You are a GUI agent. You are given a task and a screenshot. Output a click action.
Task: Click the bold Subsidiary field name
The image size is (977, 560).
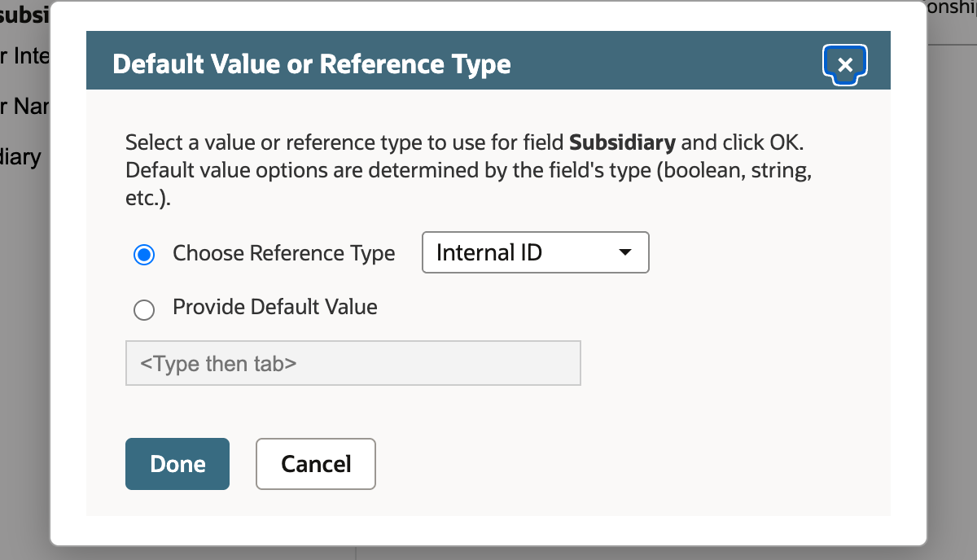point(623,143)
